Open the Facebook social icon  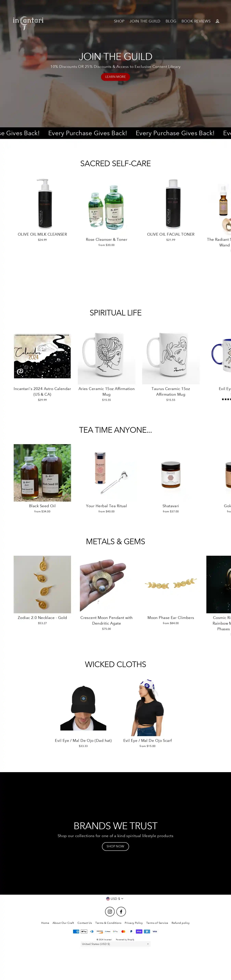(121, 911)
